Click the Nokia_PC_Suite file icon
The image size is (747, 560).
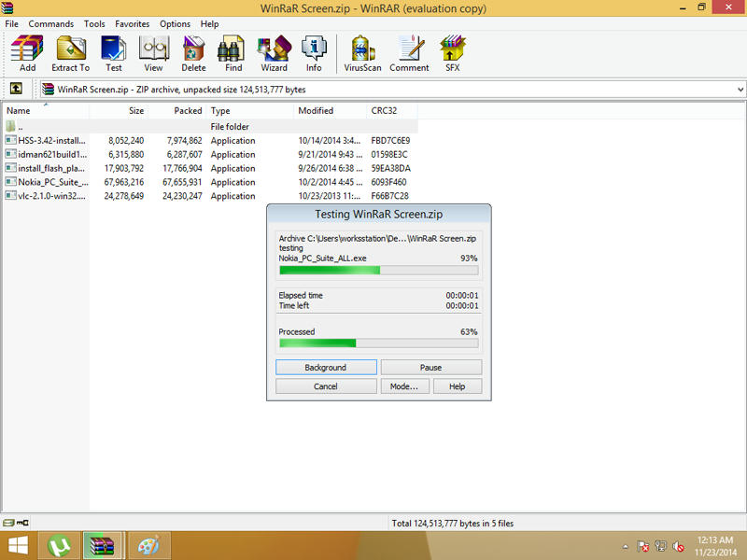coord(10,181)
